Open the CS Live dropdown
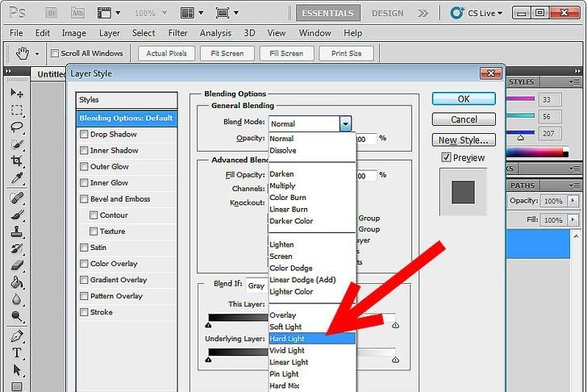The image size is (587, 392). [x=498, y=14]
